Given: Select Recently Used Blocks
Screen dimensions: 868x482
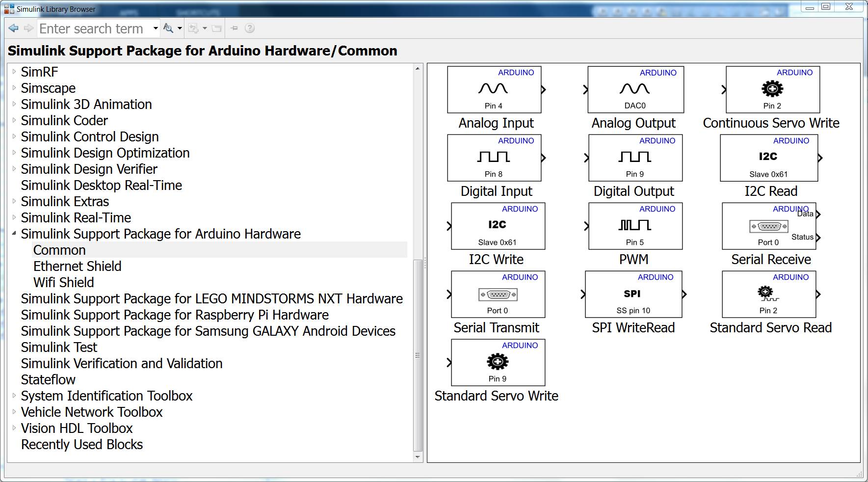Looking at the screenshot, I should [x=82, y=444].
